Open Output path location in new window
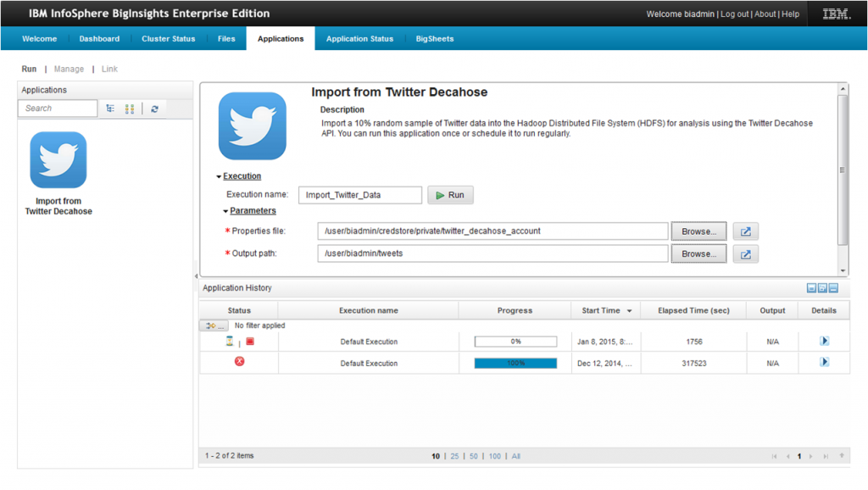This screenshot has height=490, width=868. click(x=746, y=254)
